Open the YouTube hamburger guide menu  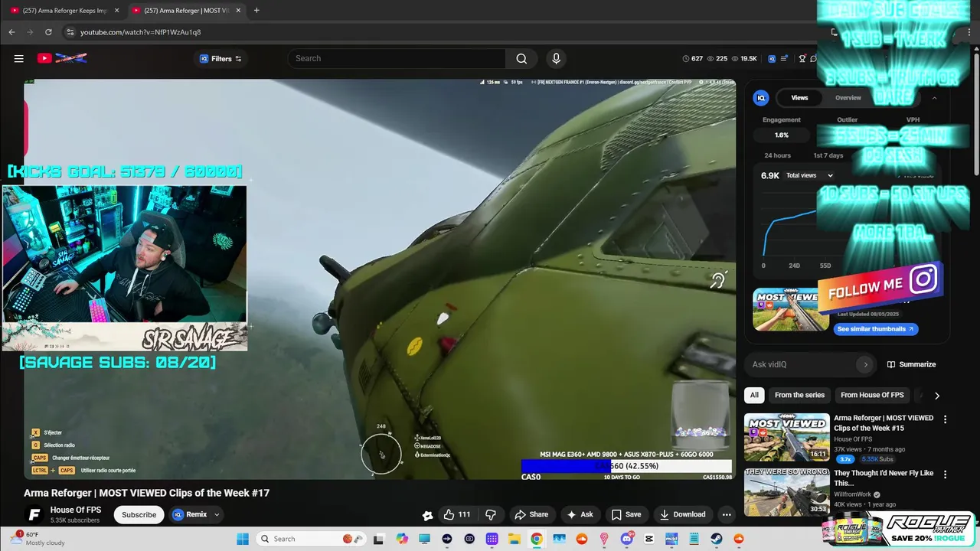(x=18, y=58)
